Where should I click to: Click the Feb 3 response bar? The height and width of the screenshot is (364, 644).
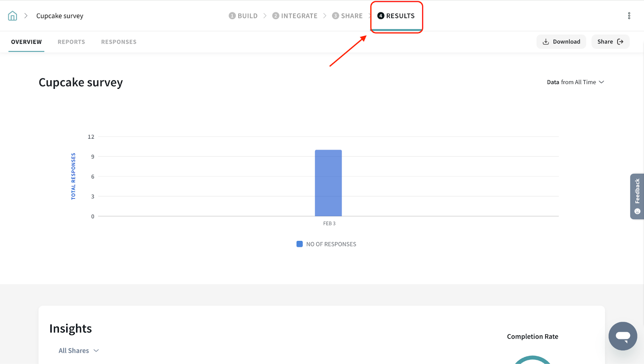click(328, 183)
